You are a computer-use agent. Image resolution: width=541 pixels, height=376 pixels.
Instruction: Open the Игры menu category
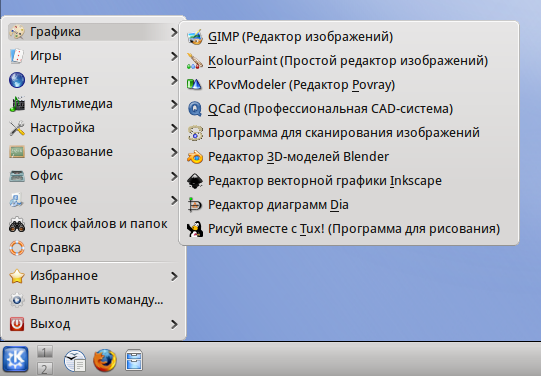pyautogui.click(x=93, y=56)
